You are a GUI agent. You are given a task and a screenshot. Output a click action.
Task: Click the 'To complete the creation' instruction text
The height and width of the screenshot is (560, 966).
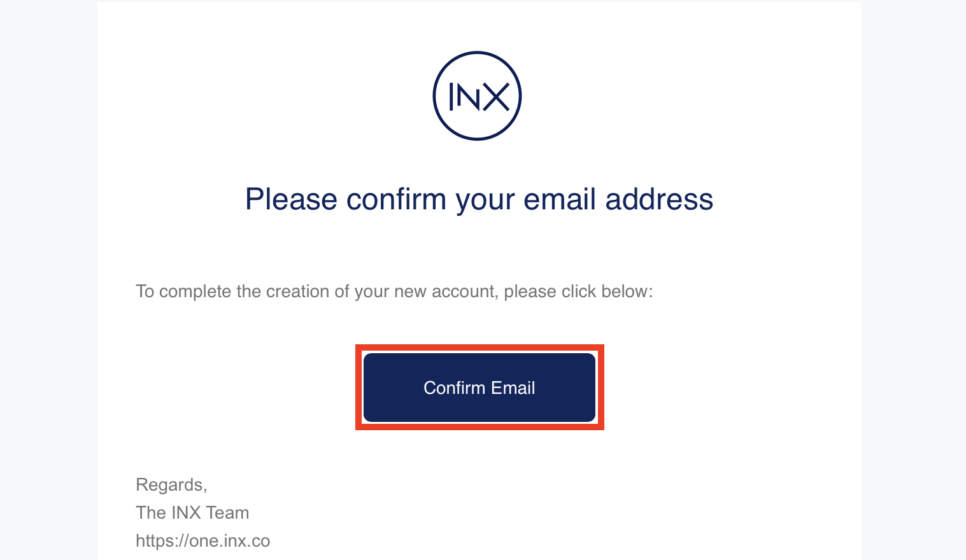tap(394, 291)
